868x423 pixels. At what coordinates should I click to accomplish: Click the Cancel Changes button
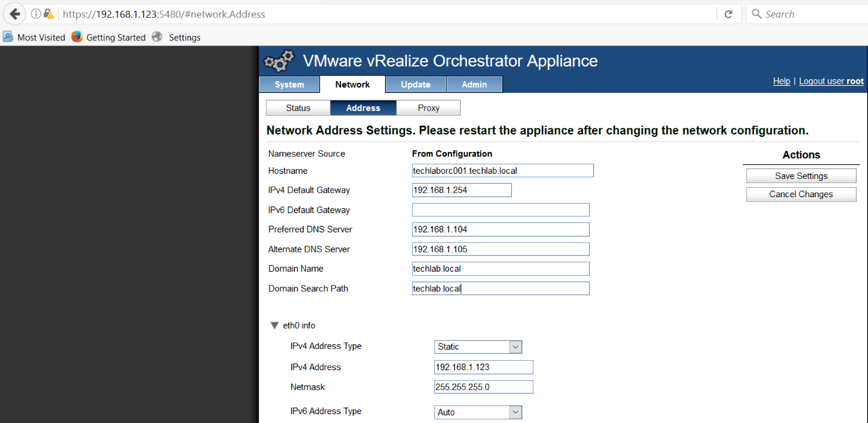tap(801, 194)
